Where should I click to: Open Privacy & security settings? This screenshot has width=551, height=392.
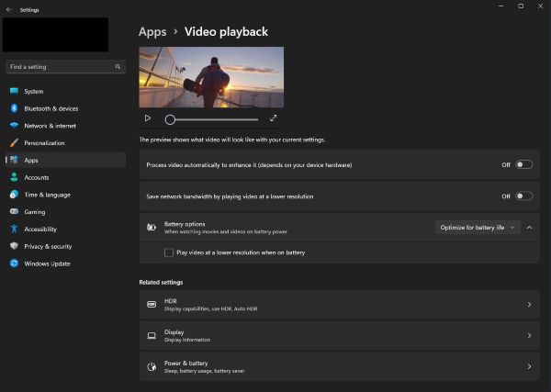(x=48, y=246)
